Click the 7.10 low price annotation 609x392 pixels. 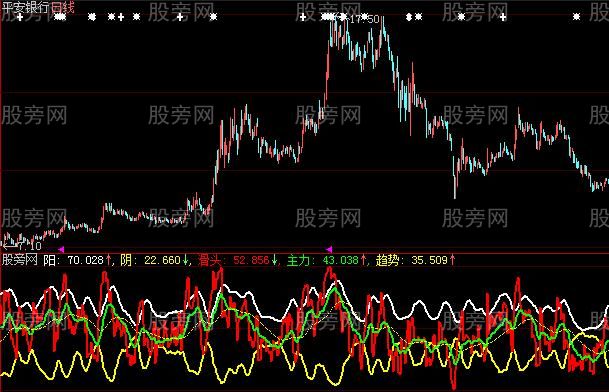(x=29, y=246)
